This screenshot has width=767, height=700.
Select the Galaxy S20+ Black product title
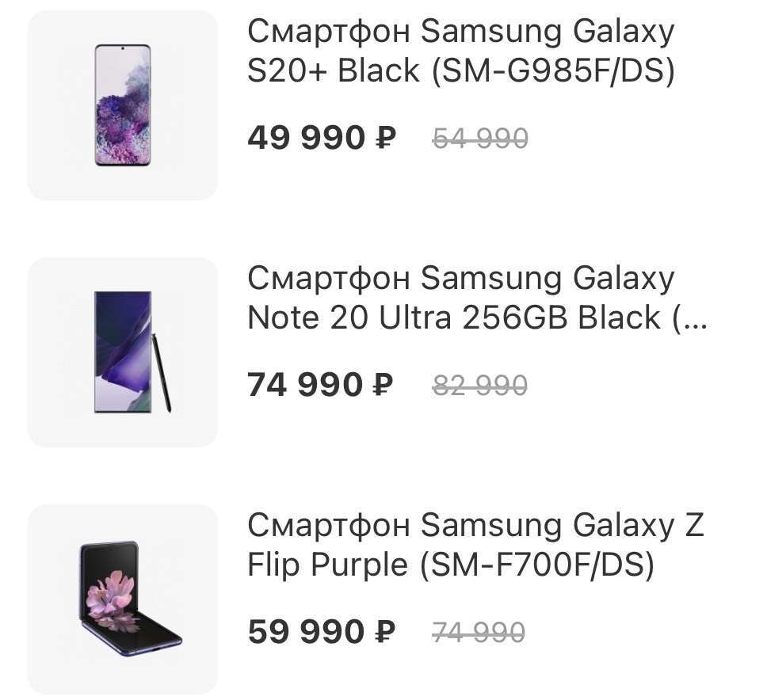tap(460, 51)
